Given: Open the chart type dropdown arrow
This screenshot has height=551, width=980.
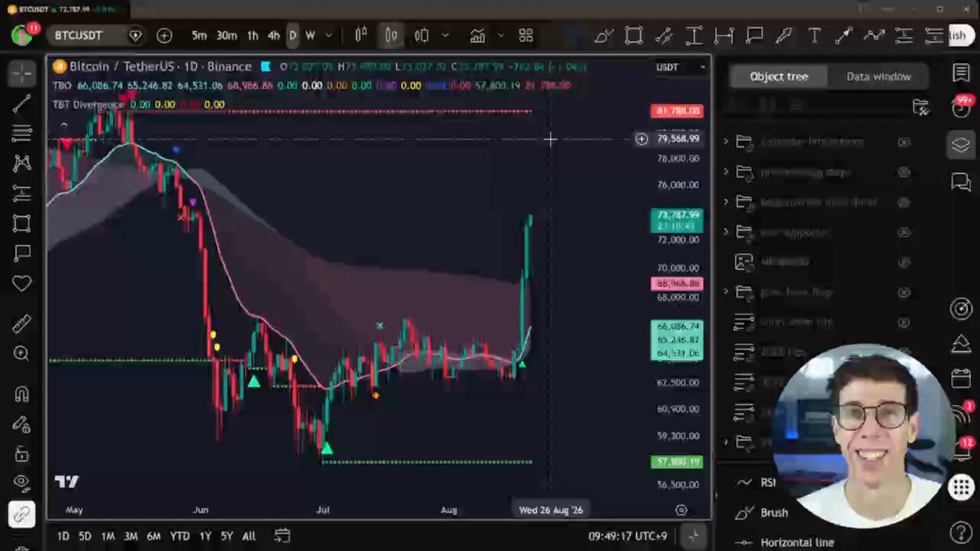Looking at the screenshot, I should tap(445, 36).
